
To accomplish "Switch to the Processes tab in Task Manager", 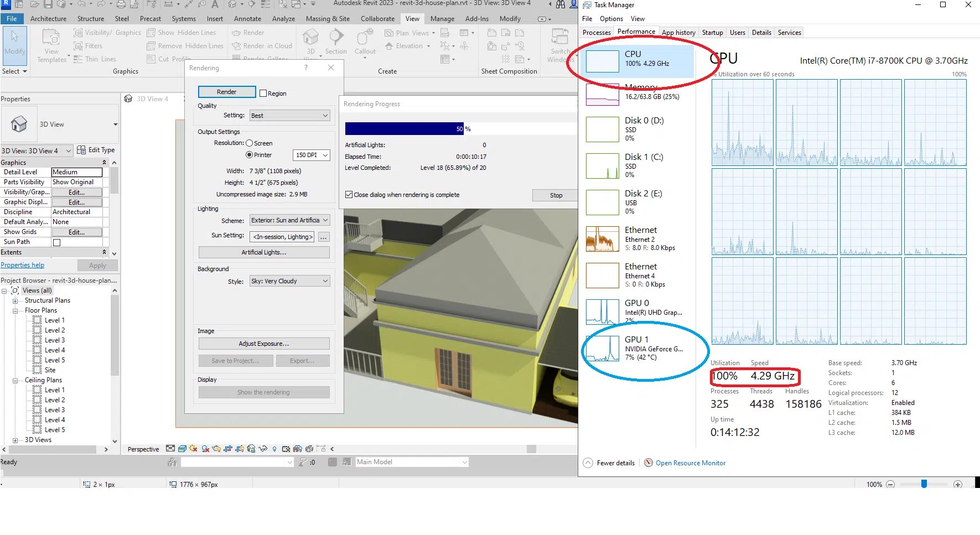I will [x=596, y=32].
